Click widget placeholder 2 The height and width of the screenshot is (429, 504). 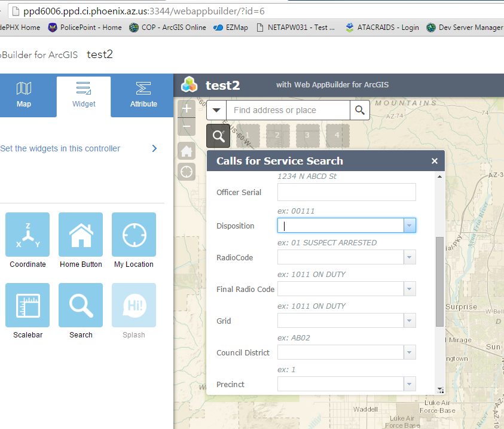coord(278,136)
